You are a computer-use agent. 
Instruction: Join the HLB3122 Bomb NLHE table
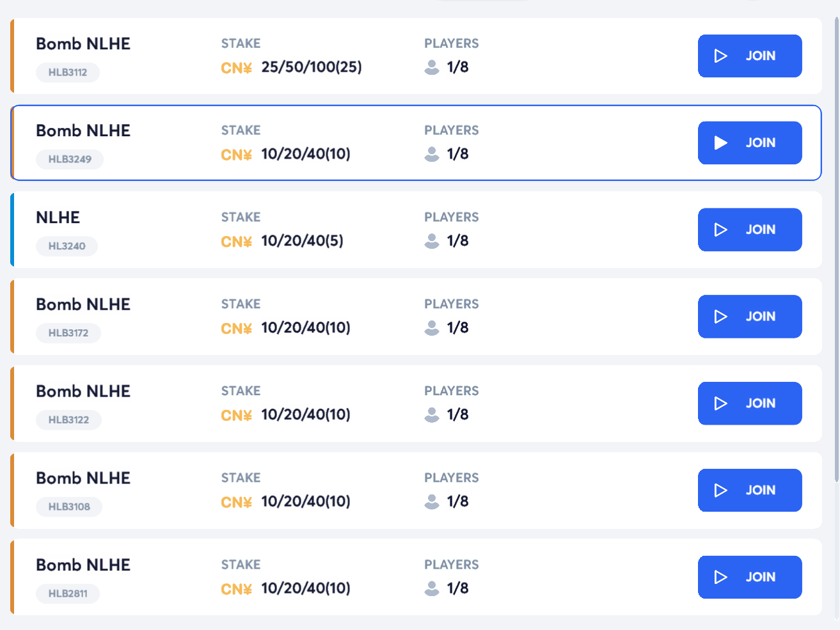pos(749,404)
